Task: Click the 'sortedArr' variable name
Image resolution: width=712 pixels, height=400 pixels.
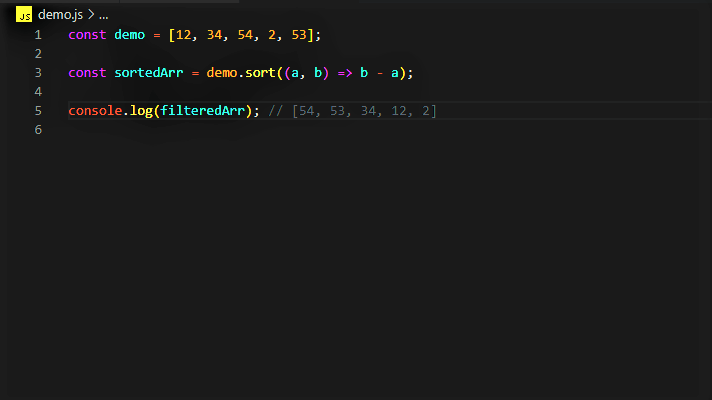Action: tap(148, 73)
